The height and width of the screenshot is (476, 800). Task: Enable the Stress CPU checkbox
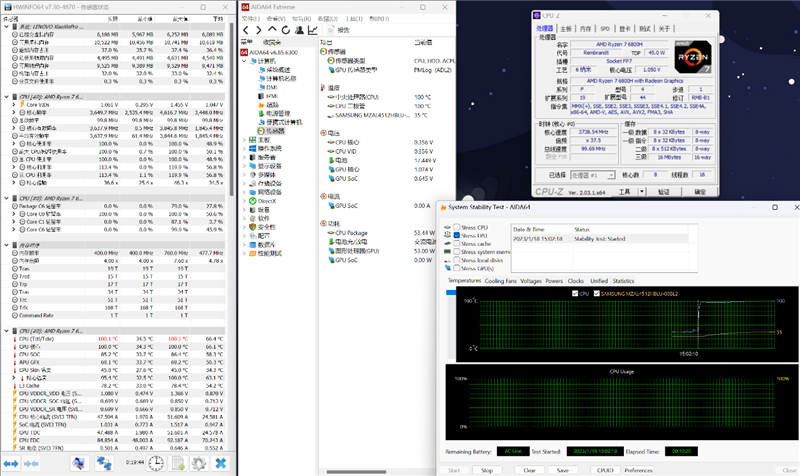coord(458,229)
